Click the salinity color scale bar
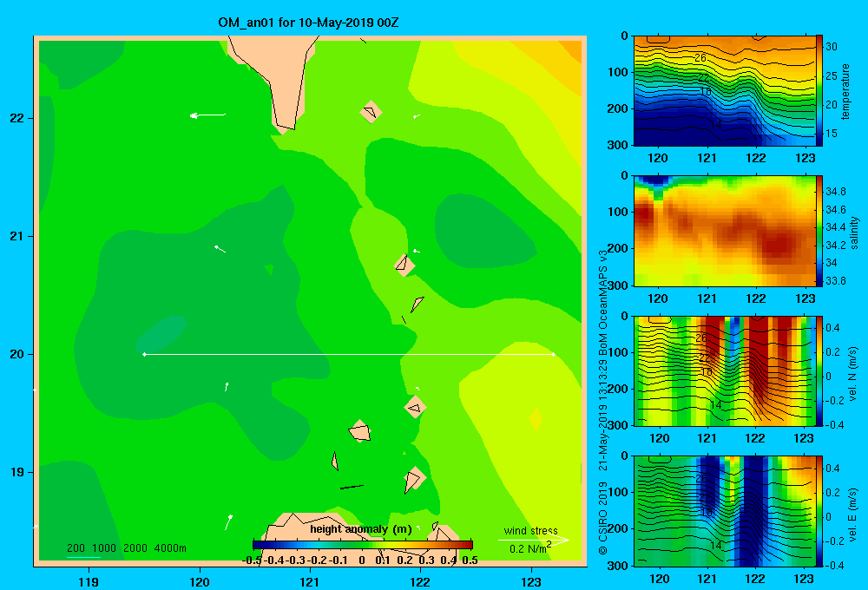This screenshot has height=590, width=868. [819, 231]
